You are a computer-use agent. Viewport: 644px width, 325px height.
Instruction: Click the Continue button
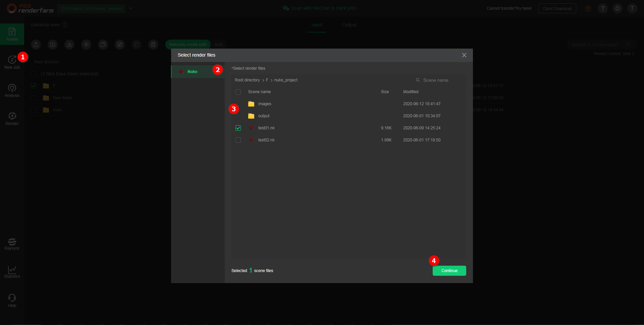[x=449, y=271]
